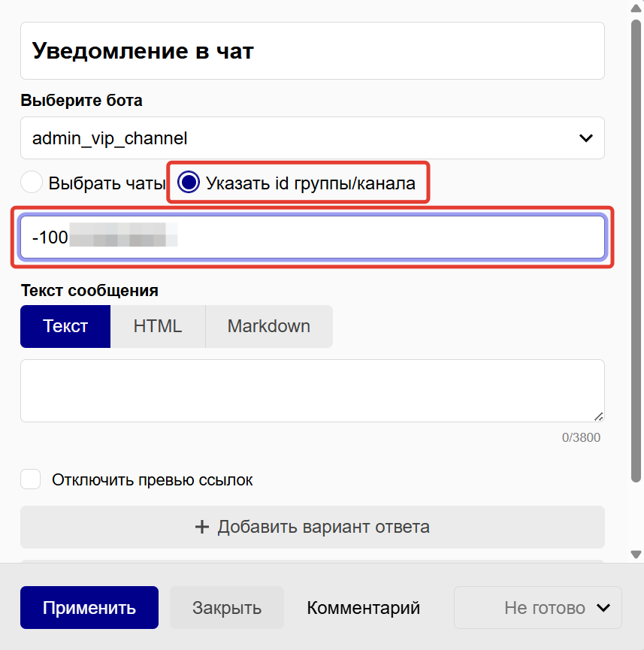This screenshot has height=650, width=644.
Task: Select the 'Указать id группы/канала' radio option
Action: click(189, 182)
